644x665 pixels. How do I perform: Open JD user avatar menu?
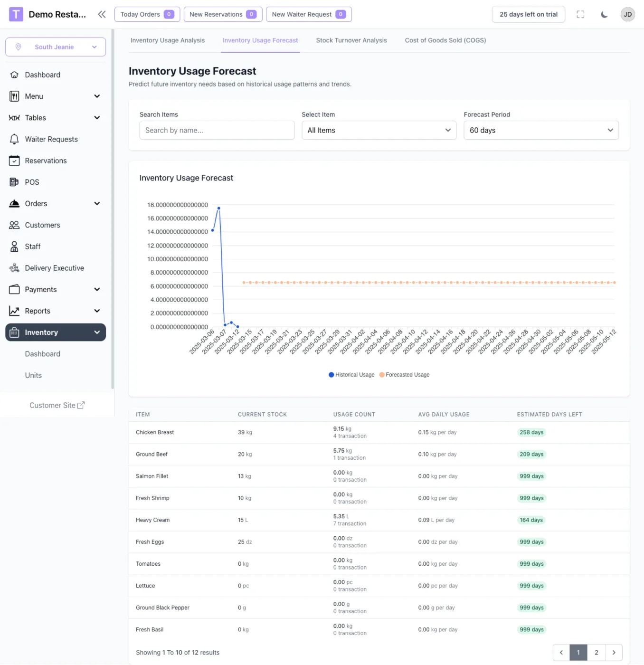tap(627, 14)
